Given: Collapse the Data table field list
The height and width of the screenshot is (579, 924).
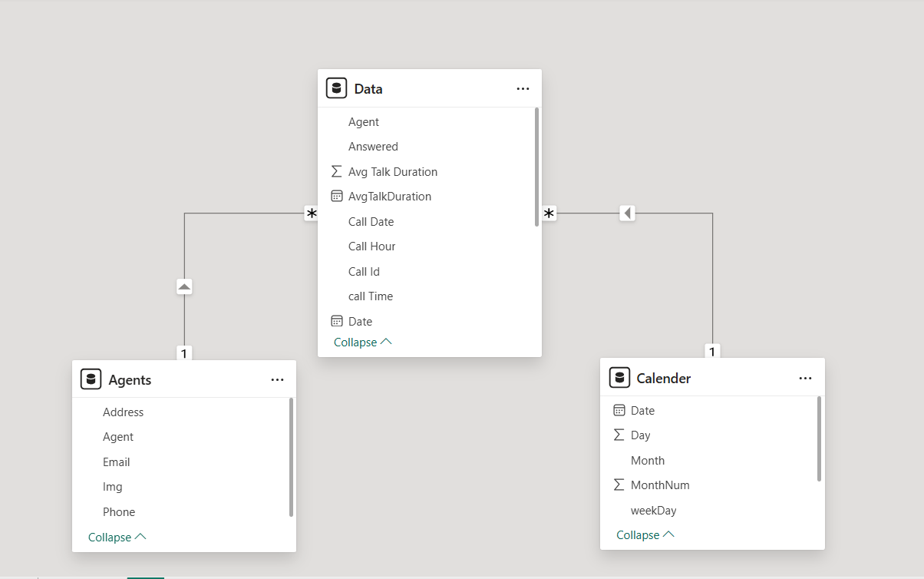Looking at the screenshot, I should [x=362, y=342].
